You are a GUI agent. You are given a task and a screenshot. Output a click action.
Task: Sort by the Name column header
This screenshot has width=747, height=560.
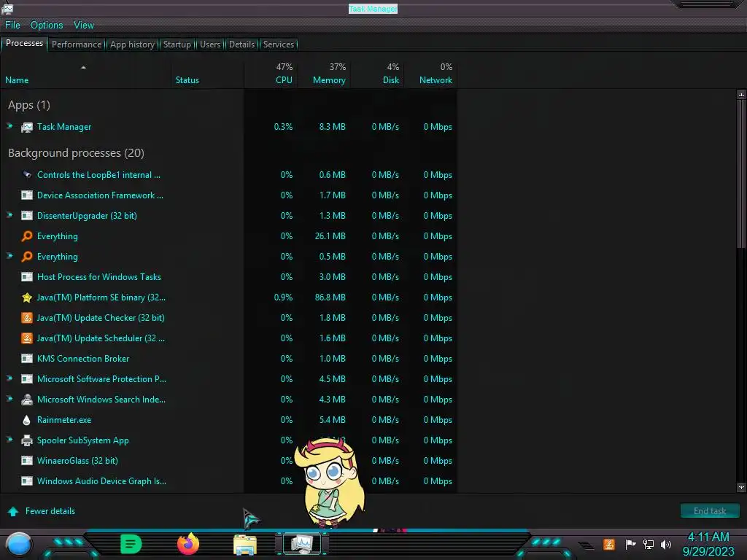pyautogui.click(x=86, y=74)
